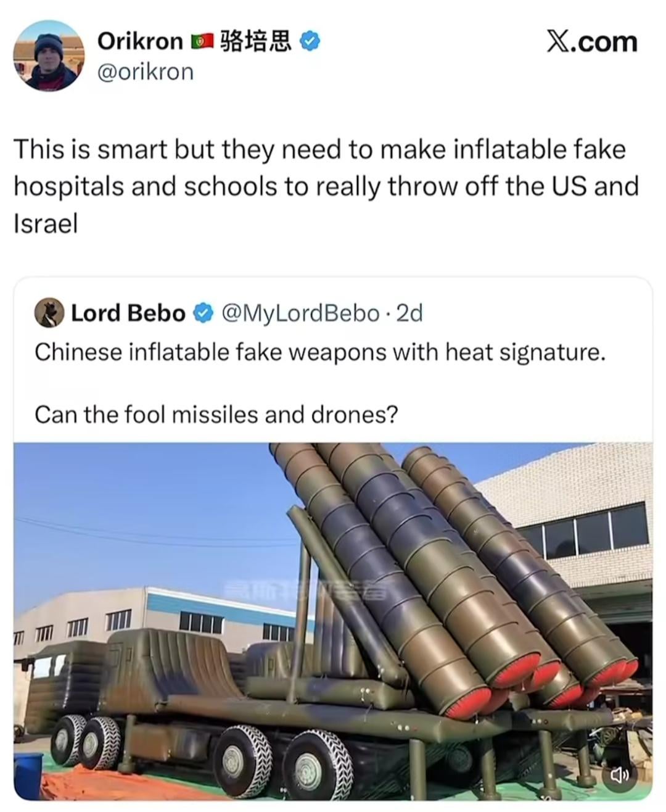The height and width of the screenshot is (812, 666).
Task: Open the Orikron display name link
Action: (140, 41)
